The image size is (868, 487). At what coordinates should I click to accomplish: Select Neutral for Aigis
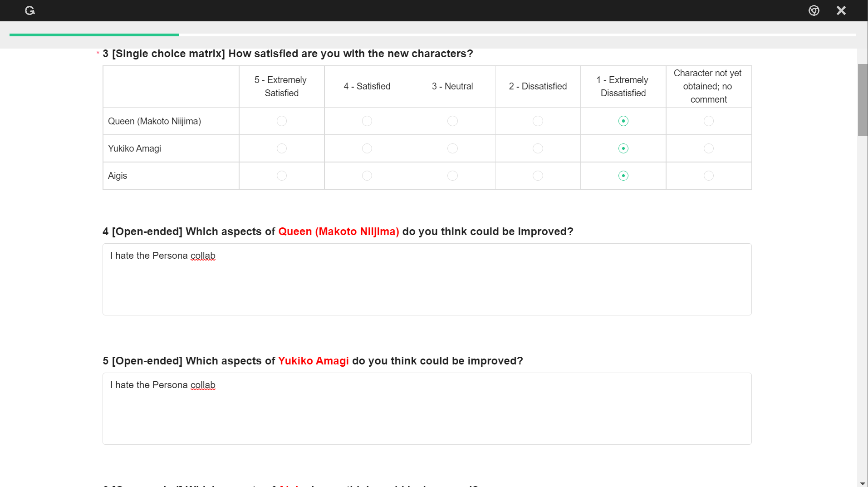(452, 176)
